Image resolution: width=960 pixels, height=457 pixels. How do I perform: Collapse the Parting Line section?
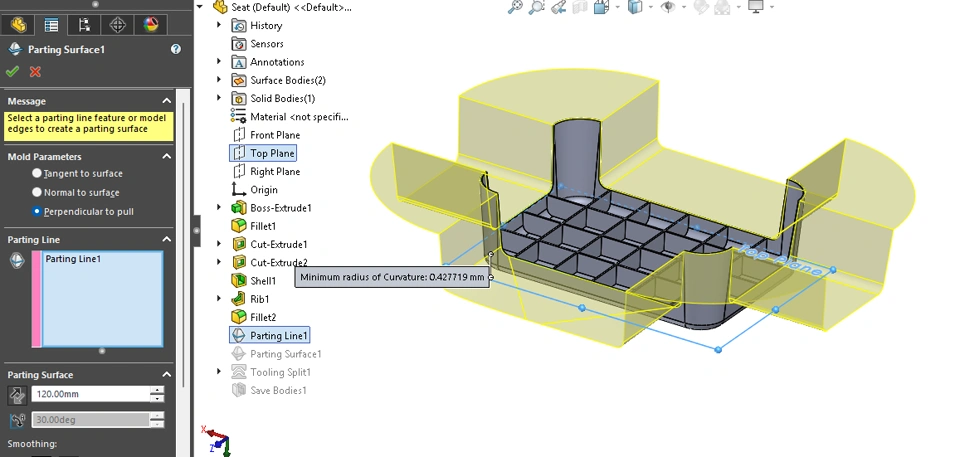(167, 240)
